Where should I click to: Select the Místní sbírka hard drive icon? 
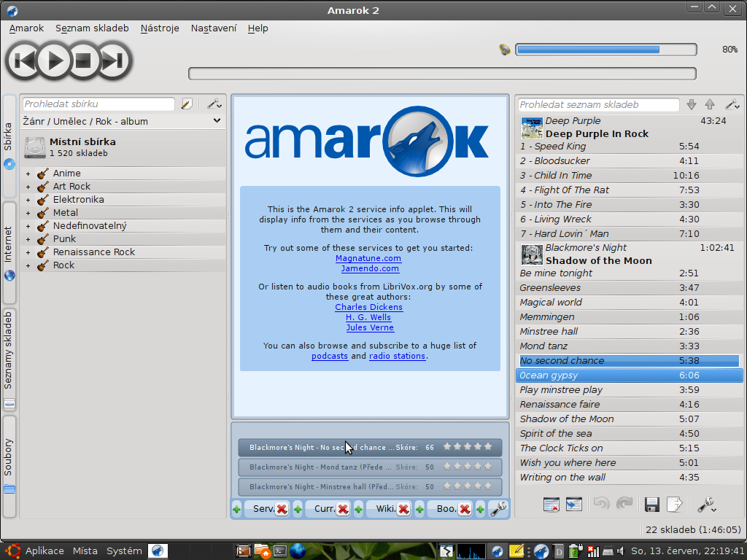tap(35, 147)
